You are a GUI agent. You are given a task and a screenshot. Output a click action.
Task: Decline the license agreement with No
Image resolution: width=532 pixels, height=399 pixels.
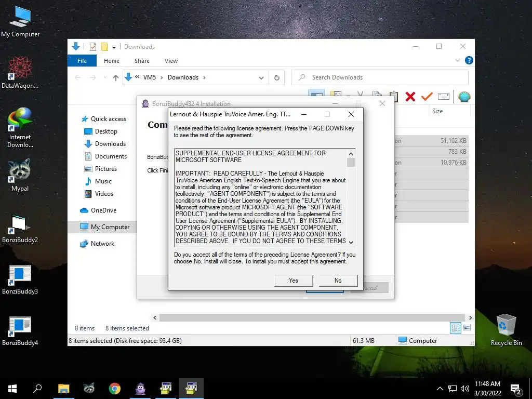pos(338,280)
